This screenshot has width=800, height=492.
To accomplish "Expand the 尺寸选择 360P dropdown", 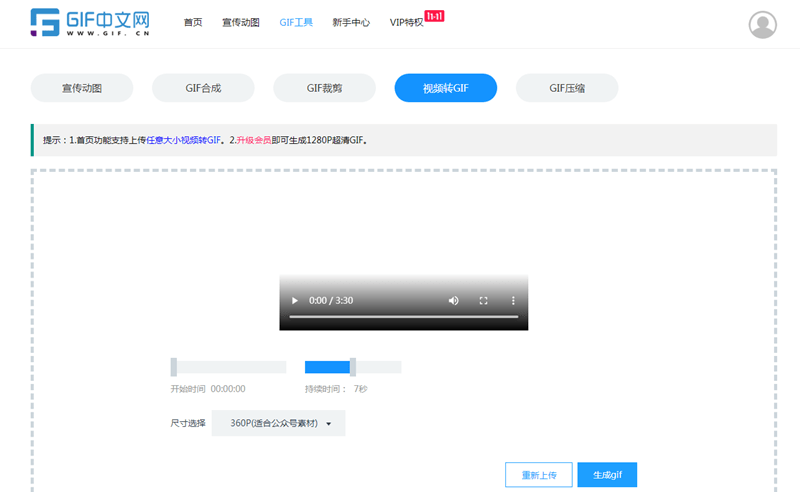I will point(278,423).
